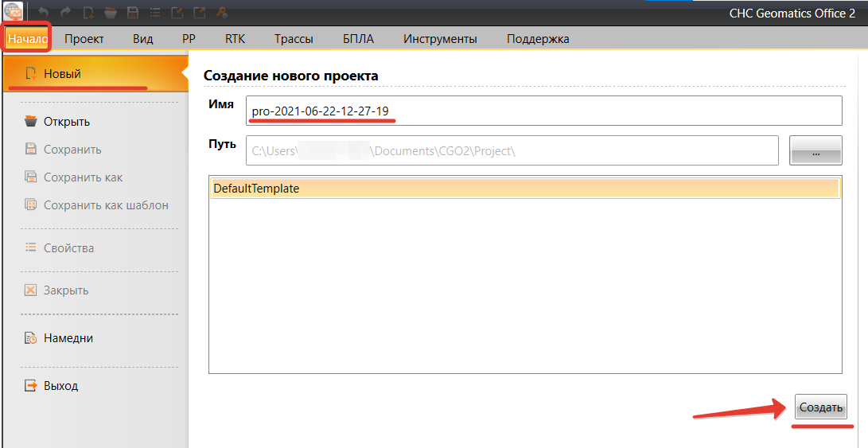The image size is (868, 448).
Task: Click the redo arrow in quick toolbar
Action: [66, 13]
